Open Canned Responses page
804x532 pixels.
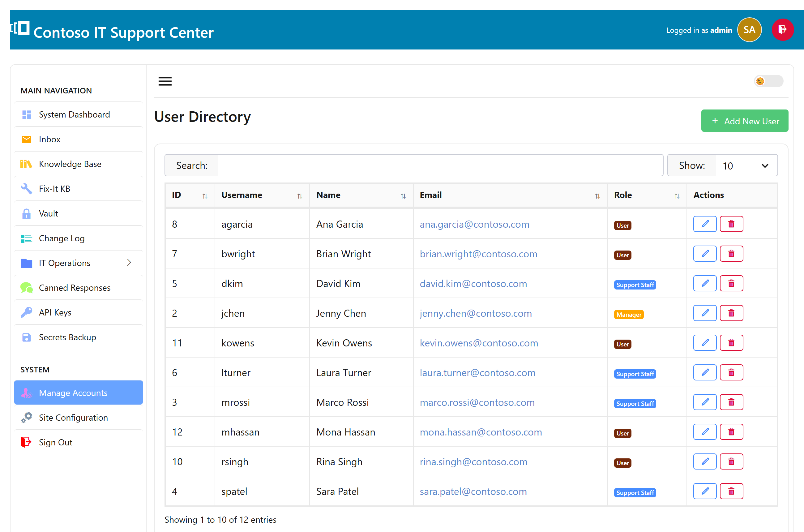[x=78, y=288]
